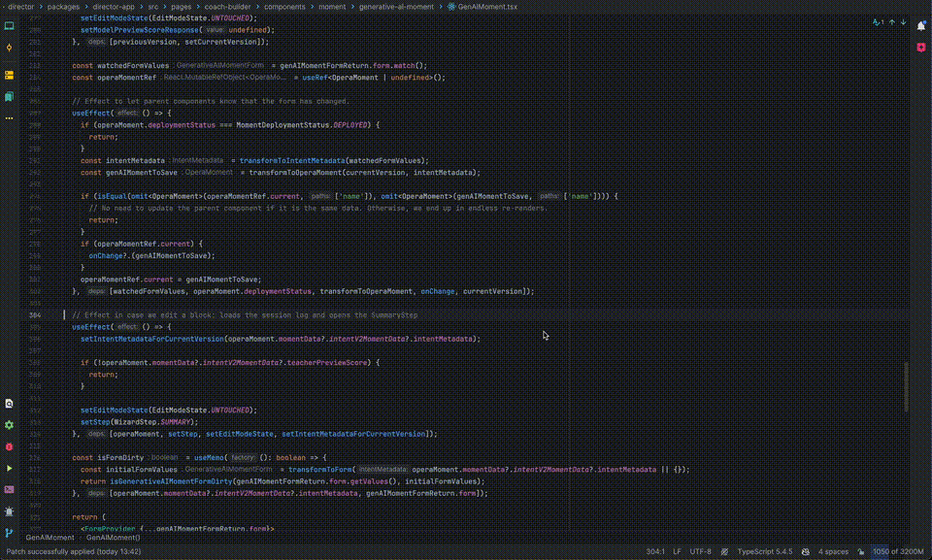This screenshot has width=932, height=560.
Task: Open the Problems alarm-light icon
Action: click(x=9, y=511)
